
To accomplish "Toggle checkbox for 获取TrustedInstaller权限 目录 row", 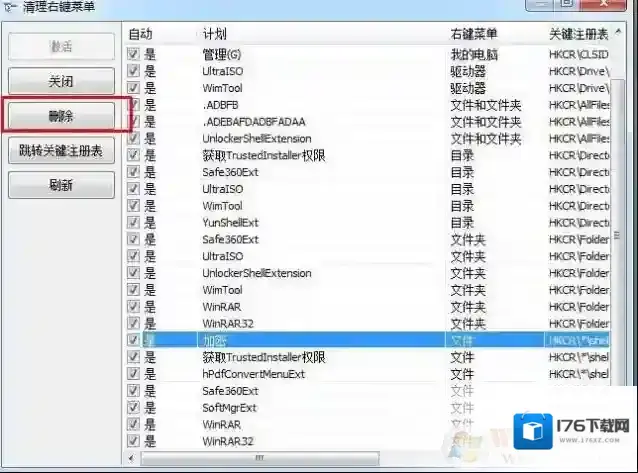I will tap(133, 155).
